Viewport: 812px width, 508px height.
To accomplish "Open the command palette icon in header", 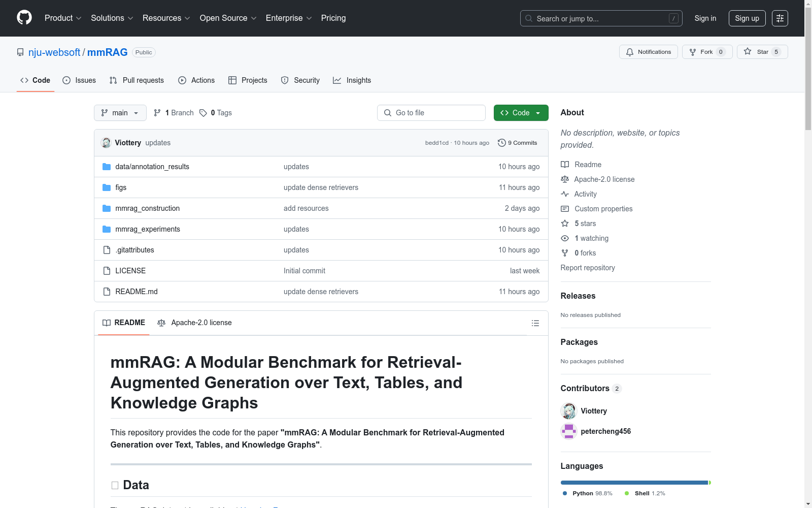I will [x=780, y=18].
